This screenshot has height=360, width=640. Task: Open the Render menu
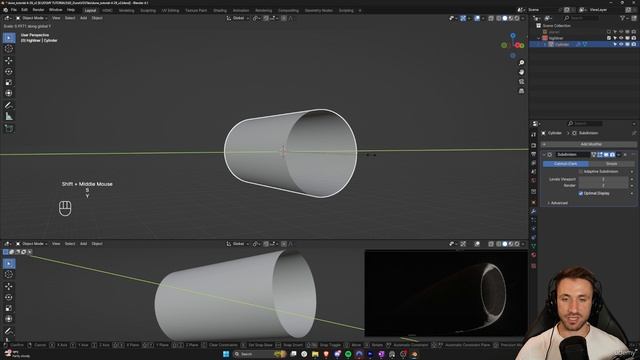click(38, 10)
